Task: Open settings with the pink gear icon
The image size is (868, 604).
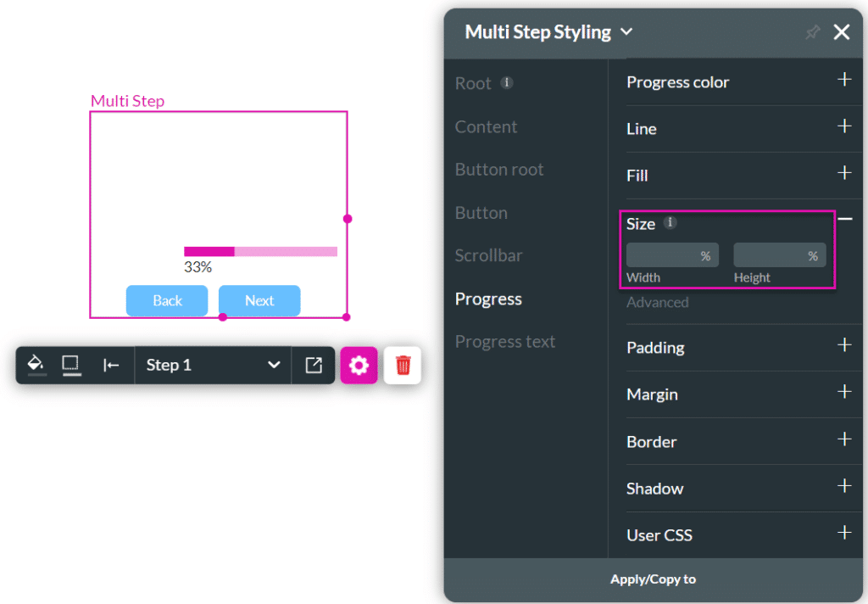Action: click(359, 365)
